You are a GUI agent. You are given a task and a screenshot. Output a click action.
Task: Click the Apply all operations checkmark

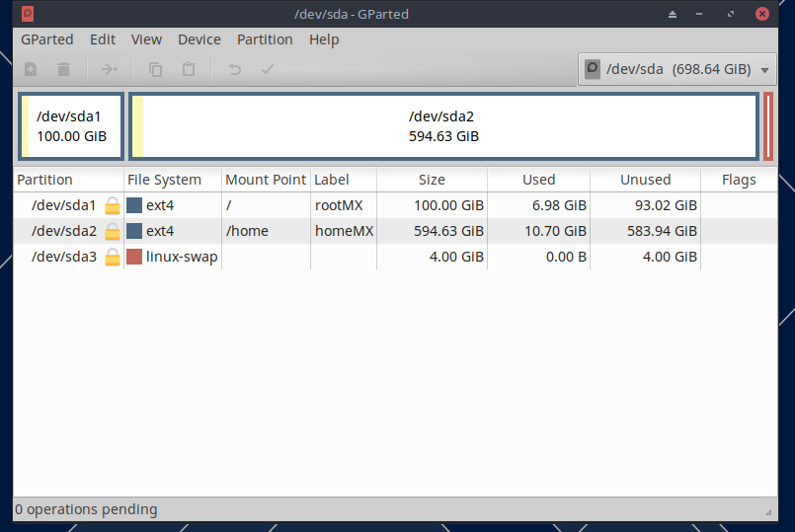click(268, 69)
